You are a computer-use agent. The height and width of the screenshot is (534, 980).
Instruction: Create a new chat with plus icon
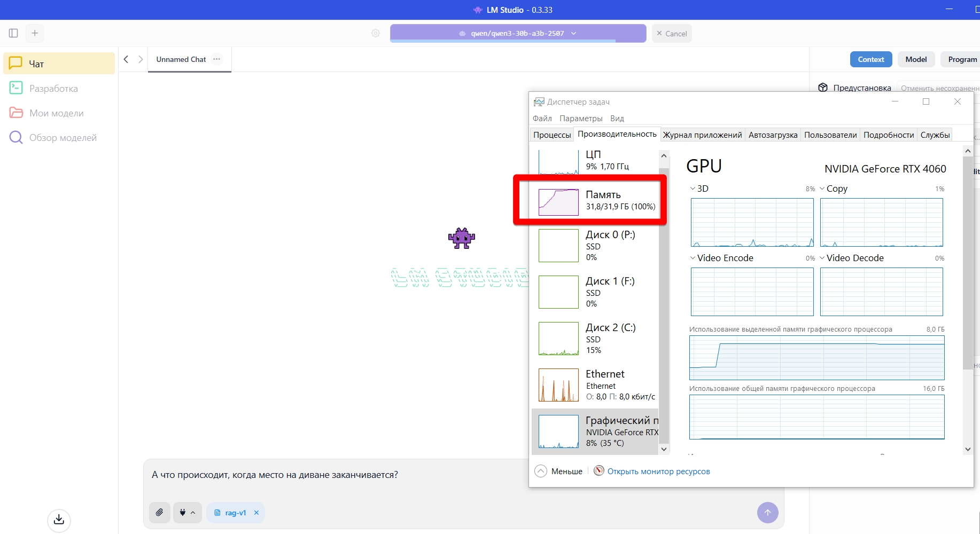35,33
